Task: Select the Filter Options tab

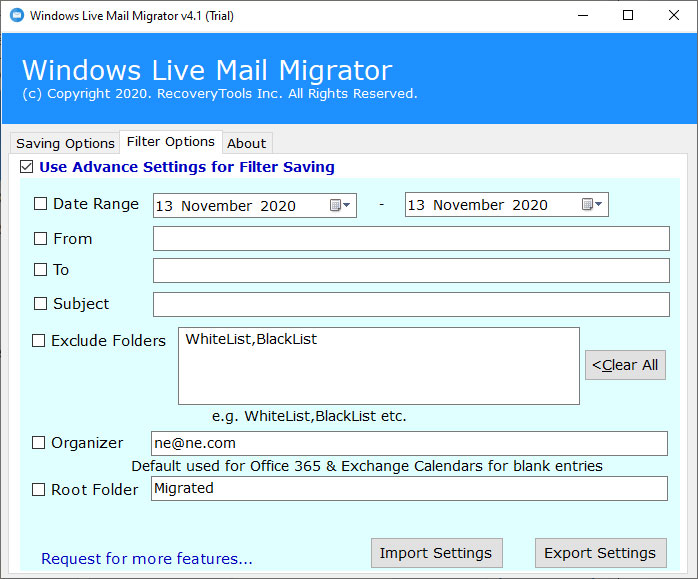Action: 170,142
